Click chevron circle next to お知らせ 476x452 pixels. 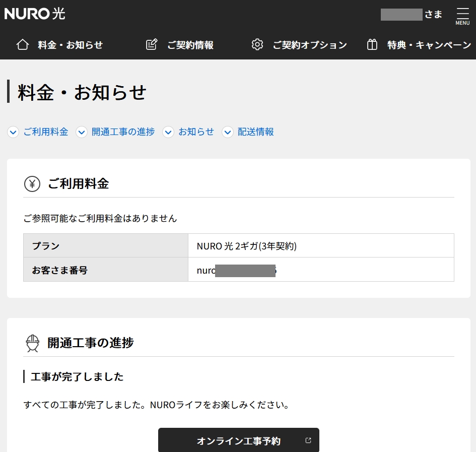[168, 132]
